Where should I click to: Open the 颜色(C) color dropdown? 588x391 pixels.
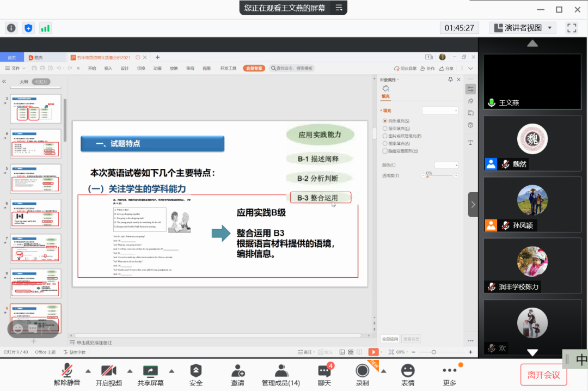pyautogui.click(x=446, y=164)
